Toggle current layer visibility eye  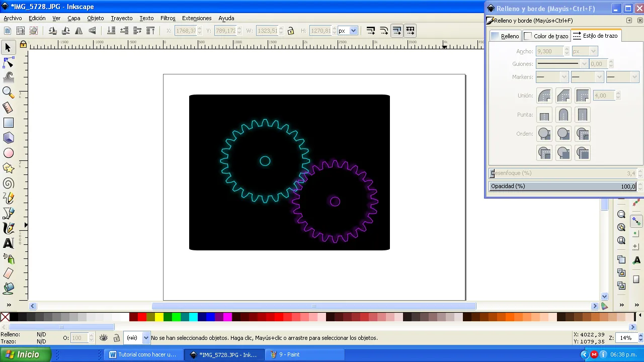pyautogui.click(x=104, y=338)
